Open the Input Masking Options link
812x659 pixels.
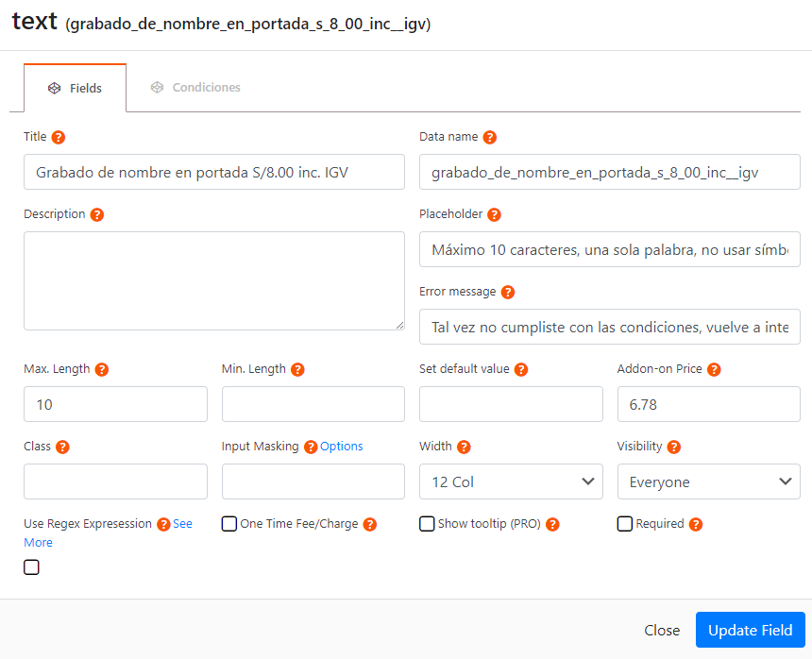click(341, 447)
